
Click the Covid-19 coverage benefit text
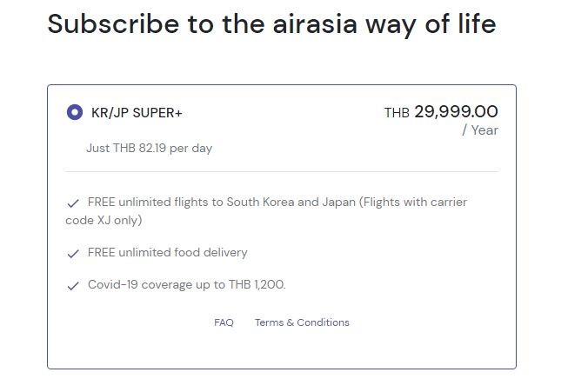click(186, 285)
